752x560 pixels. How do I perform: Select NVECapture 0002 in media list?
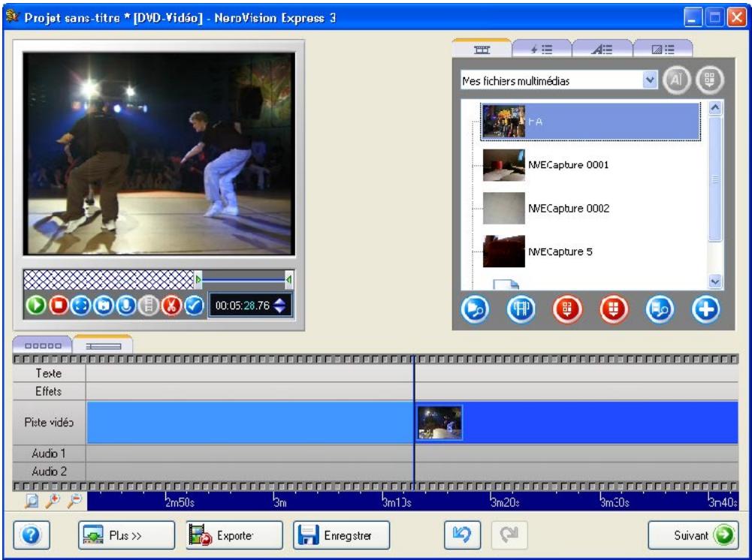click(x=569, y=209)
